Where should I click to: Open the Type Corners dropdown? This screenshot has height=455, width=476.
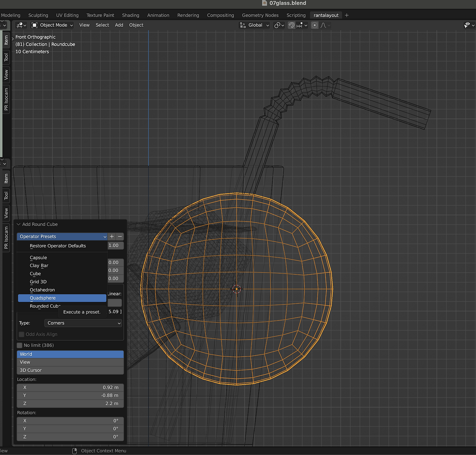[83, 323]
